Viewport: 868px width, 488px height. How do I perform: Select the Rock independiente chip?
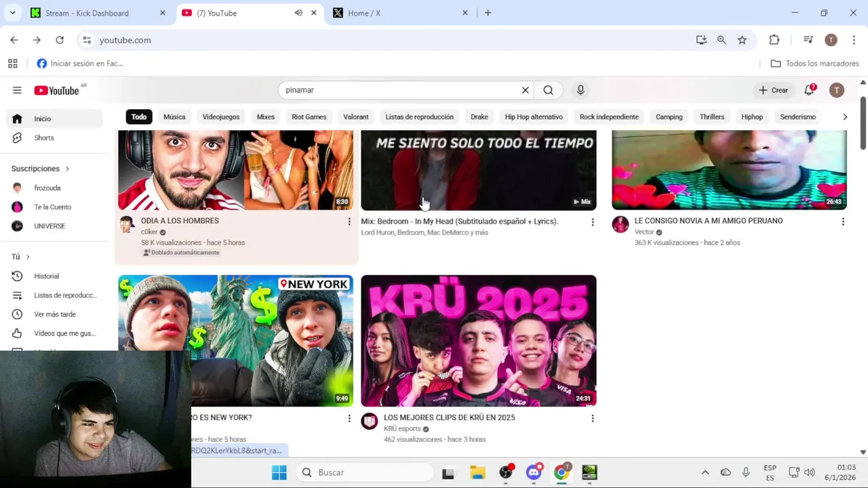click(609, 117)
